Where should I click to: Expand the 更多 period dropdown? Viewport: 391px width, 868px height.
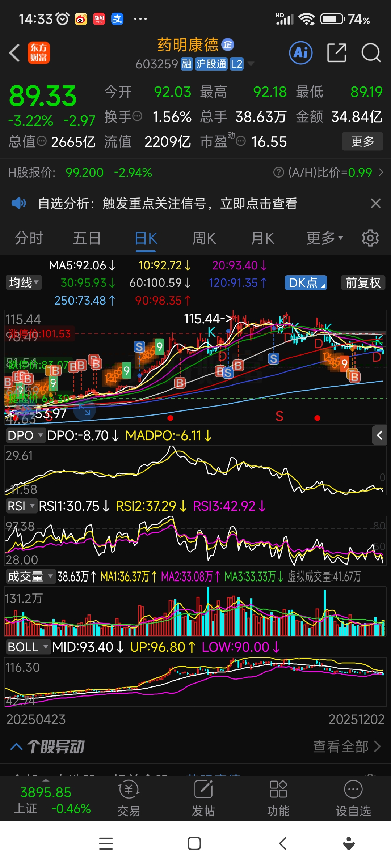324,238
